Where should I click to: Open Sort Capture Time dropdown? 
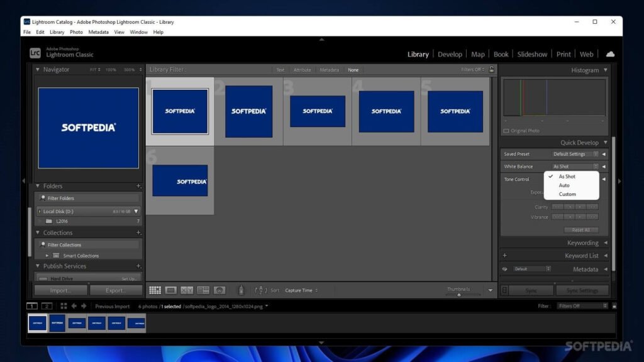301,290
